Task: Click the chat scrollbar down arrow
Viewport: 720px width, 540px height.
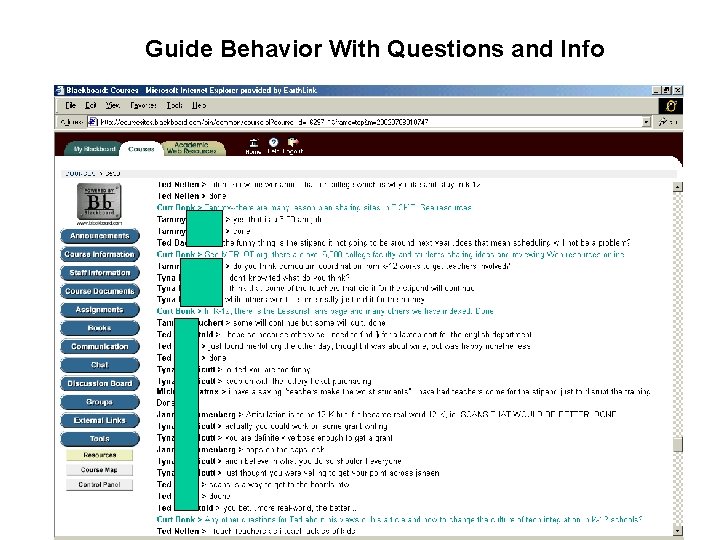Action: pyautogui.click(x=678, y=530)
